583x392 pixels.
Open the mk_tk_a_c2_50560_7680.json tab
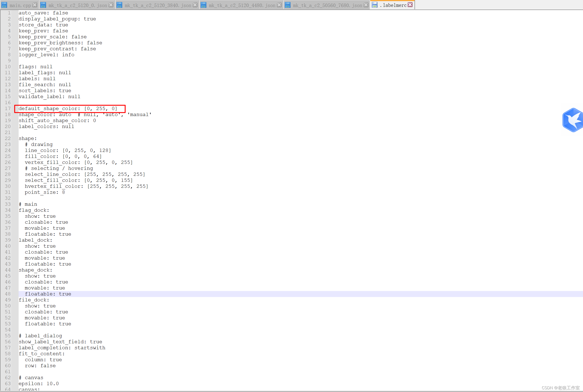pos(327,5)
